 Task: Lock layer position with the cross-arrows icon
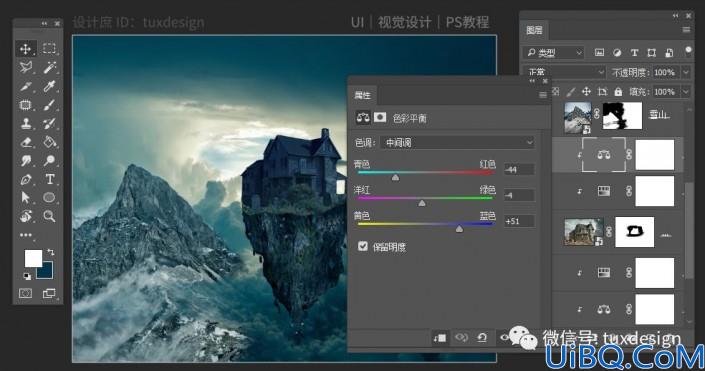[586, 92]
